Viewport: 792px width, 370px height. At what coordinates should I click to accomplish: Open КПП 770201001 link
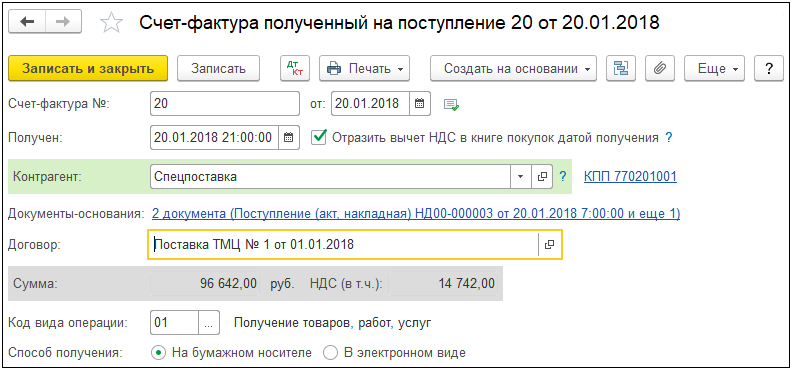[x=630, y=177]
